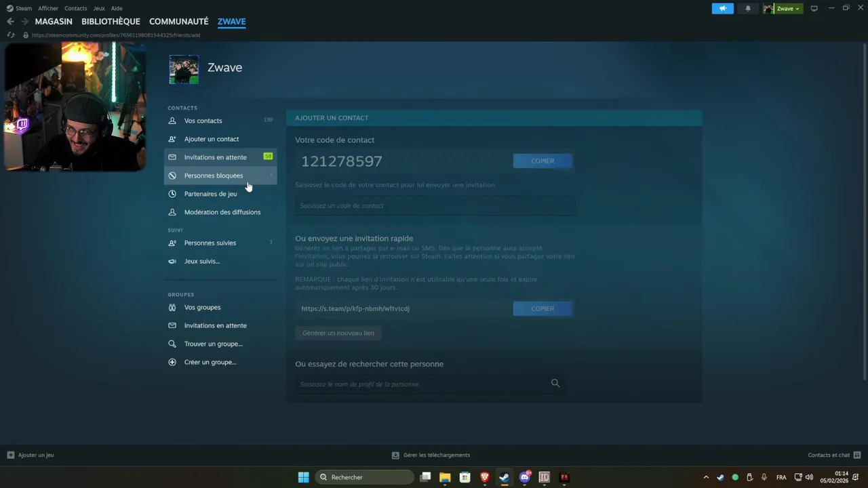Click megaphone icon beside Jeux suivis

(172, 261)
